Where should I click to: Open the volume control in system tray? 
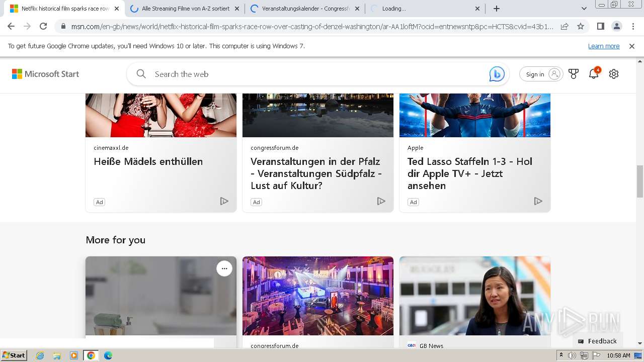572,355
